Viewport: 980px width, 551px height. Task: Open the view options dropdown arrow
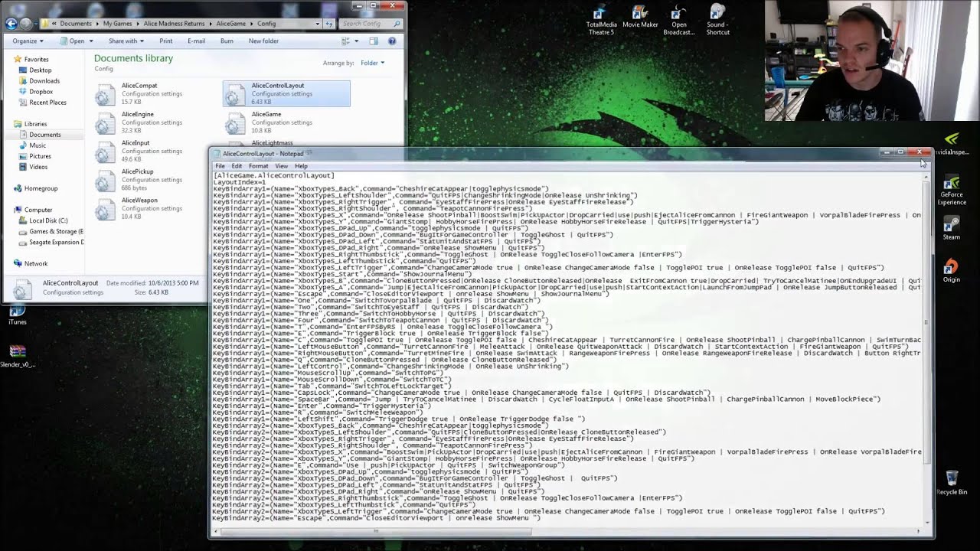point(356,41)
